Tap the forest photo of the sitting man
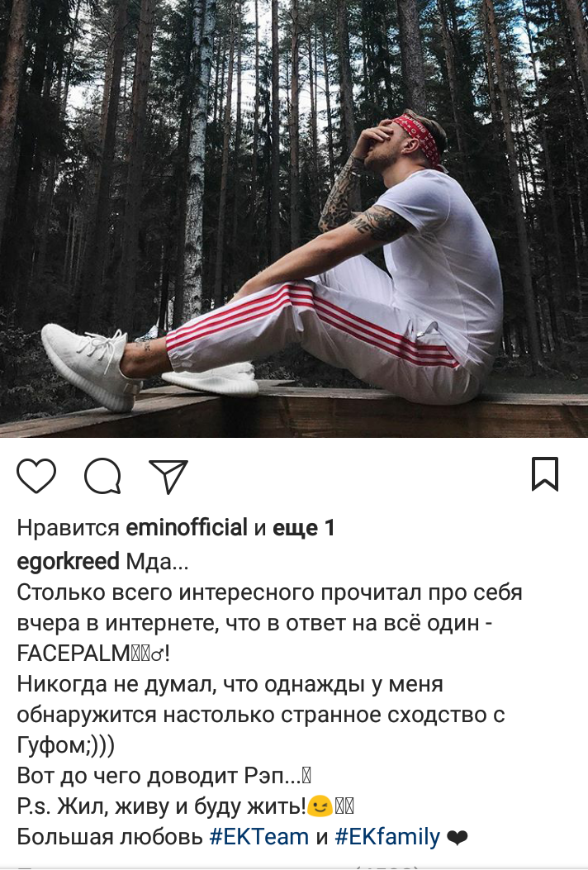 tap(294, 219)
